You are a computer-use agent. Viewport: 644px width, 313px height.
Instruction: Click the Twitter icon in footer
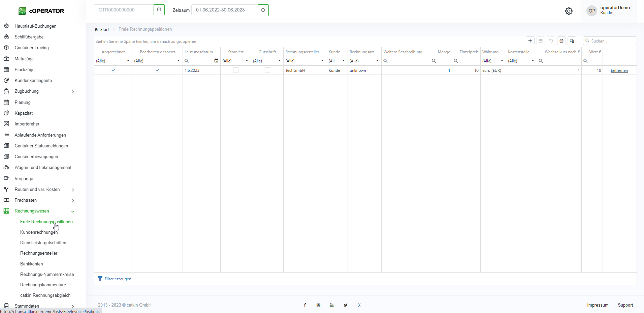click(x=346, y=305)
